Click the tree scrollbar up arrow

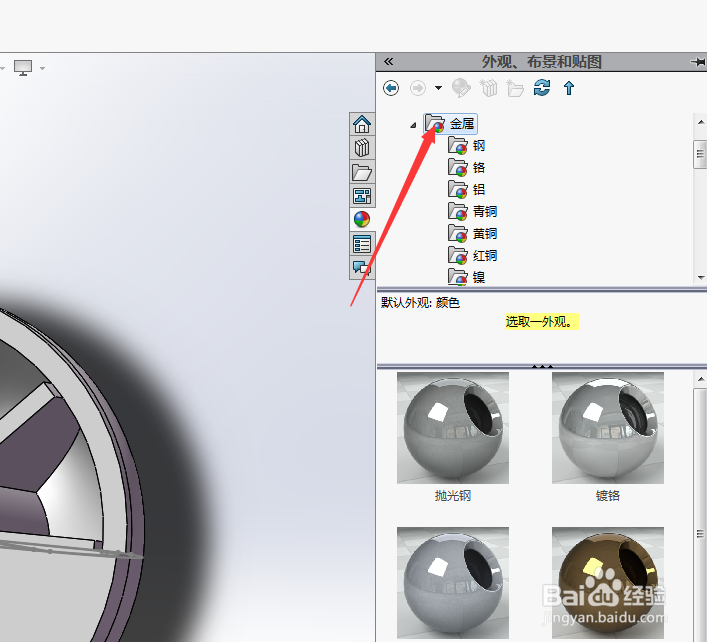701,122
